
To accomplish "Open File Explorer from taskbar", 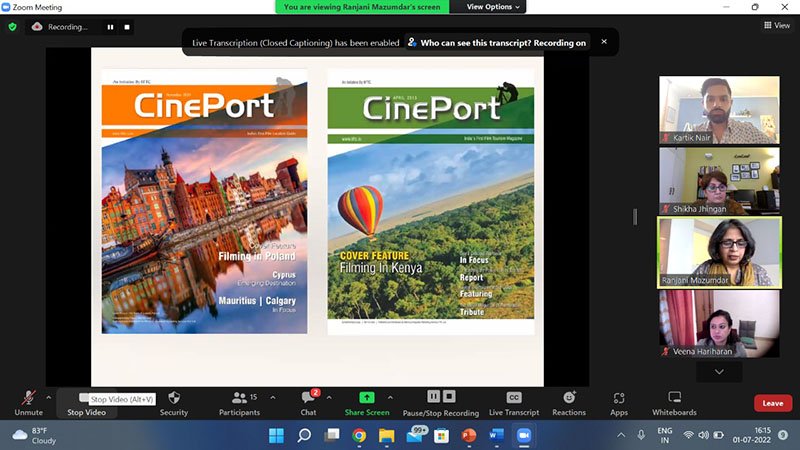I will 387,435.
